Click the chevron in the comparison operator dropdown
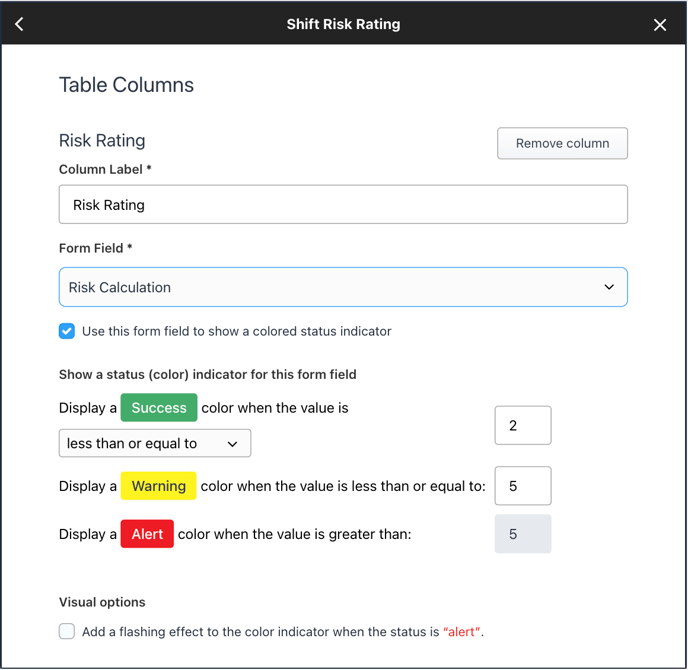 pos(233,444)
